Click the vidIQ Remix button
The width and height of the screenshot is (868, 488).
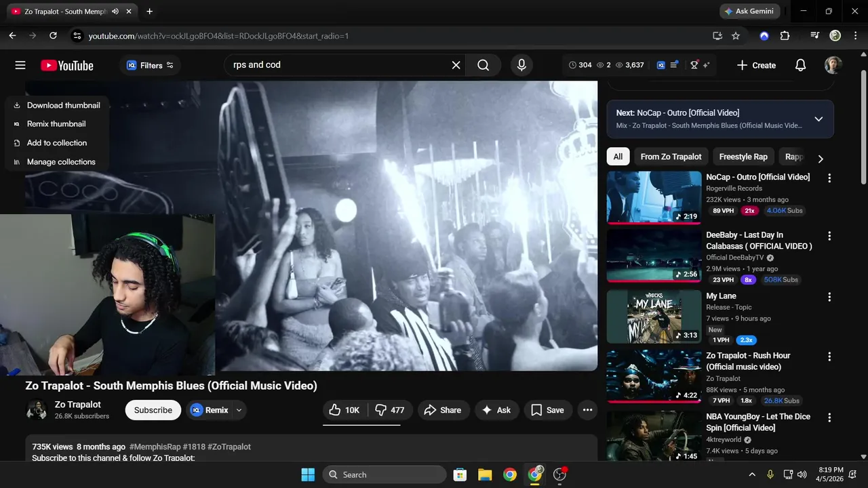pos(210,410)
